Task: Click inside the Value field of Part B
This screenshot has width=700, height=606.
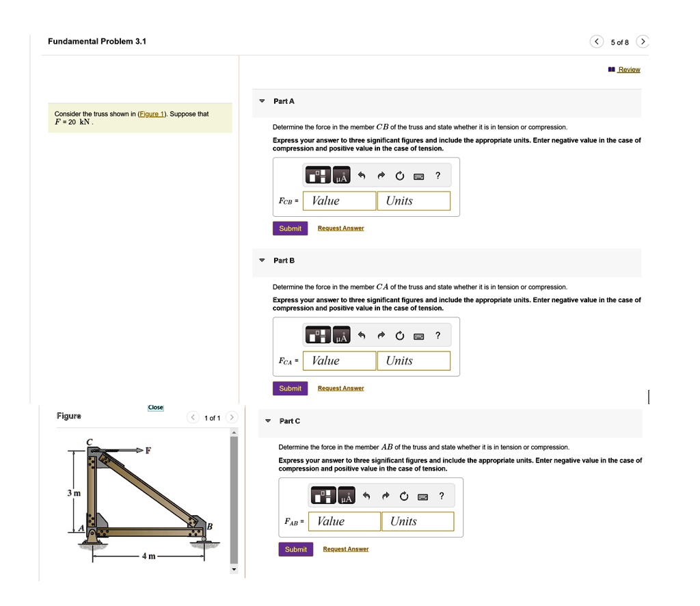Action: 339,360
